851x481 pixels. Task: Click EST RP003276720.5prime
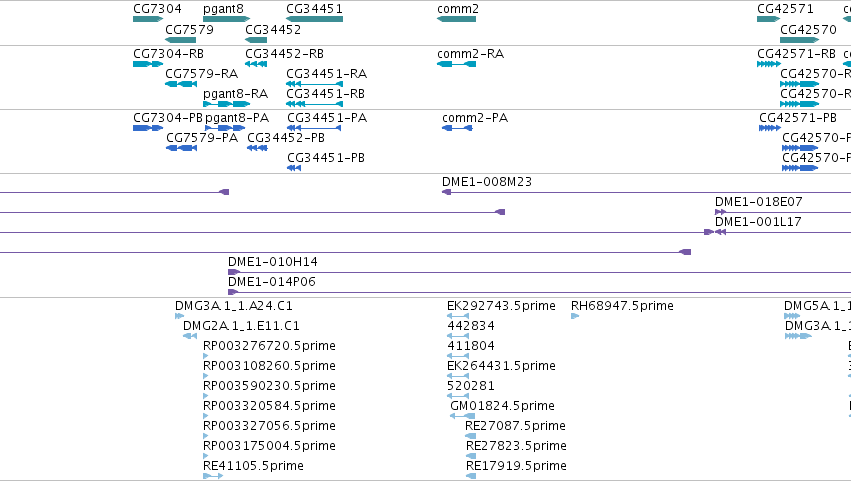tap(269, 346)
